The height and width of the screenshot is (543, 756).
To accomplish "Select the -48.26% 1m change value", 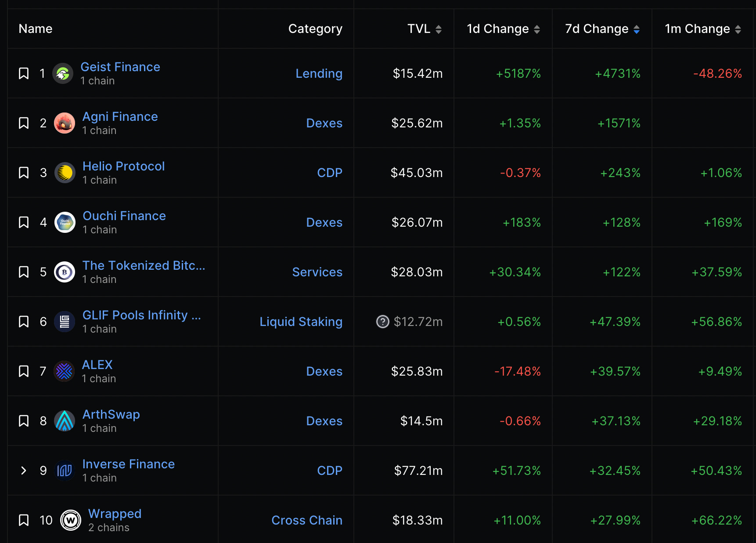I will click(x=717, y=73).
